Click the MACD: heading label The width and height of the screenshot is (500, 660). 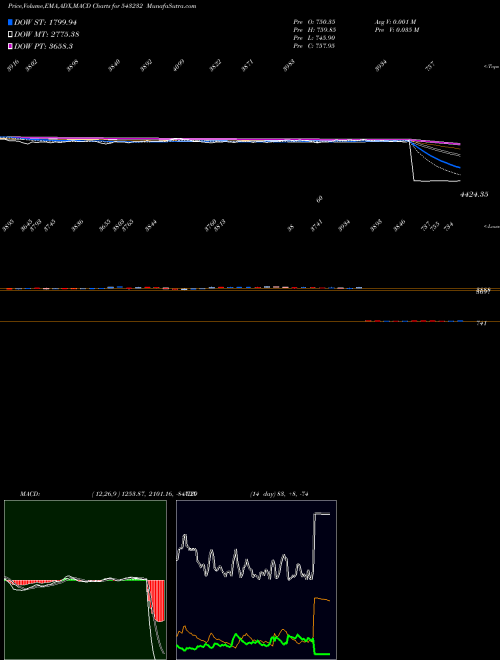[x=30, y=494]
